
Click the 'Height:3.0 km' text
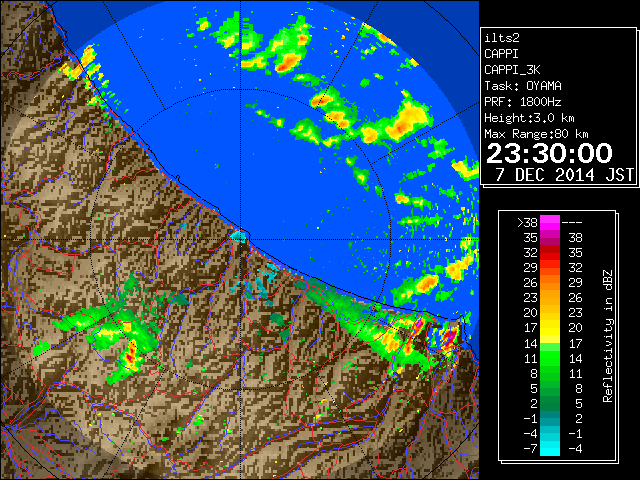tap(529, 118)
